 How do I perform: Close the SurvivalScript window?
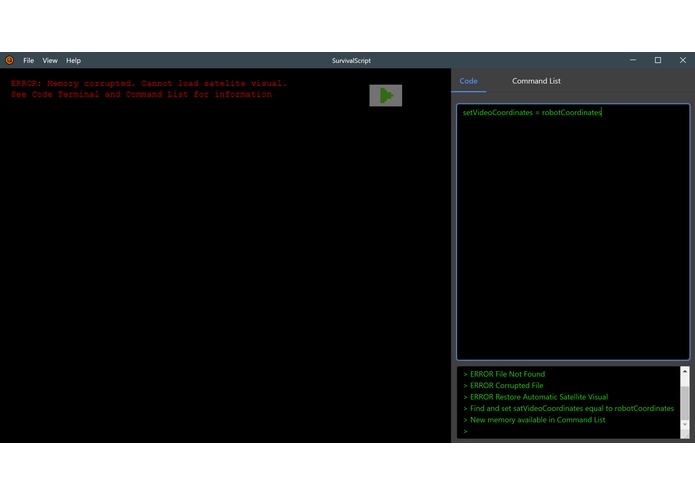pos(683,60)
